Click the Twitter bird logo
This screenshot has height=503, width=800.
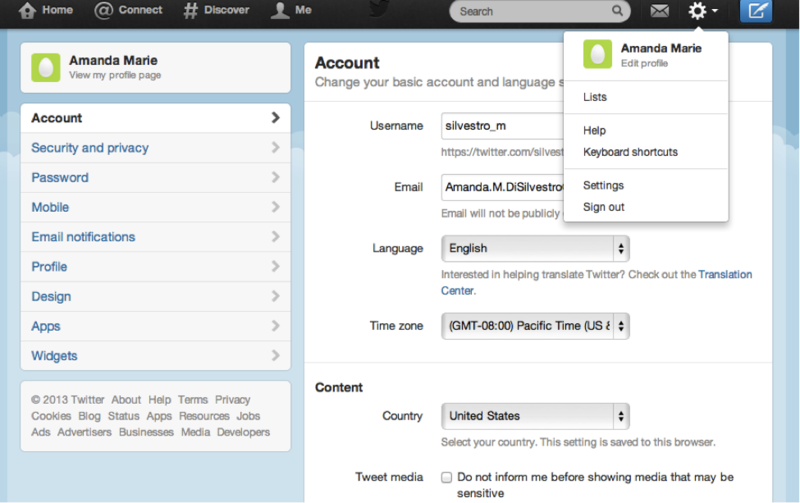click(379, 9)
